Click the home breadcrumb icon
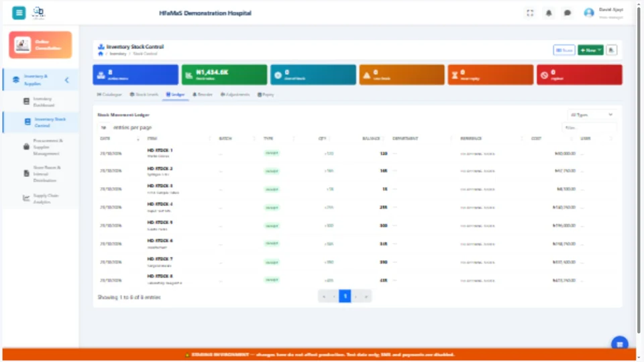 [x=101, y=54]
